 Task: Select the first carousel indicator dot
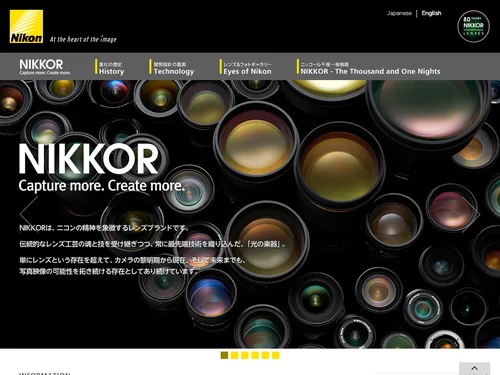click(224, 355)
